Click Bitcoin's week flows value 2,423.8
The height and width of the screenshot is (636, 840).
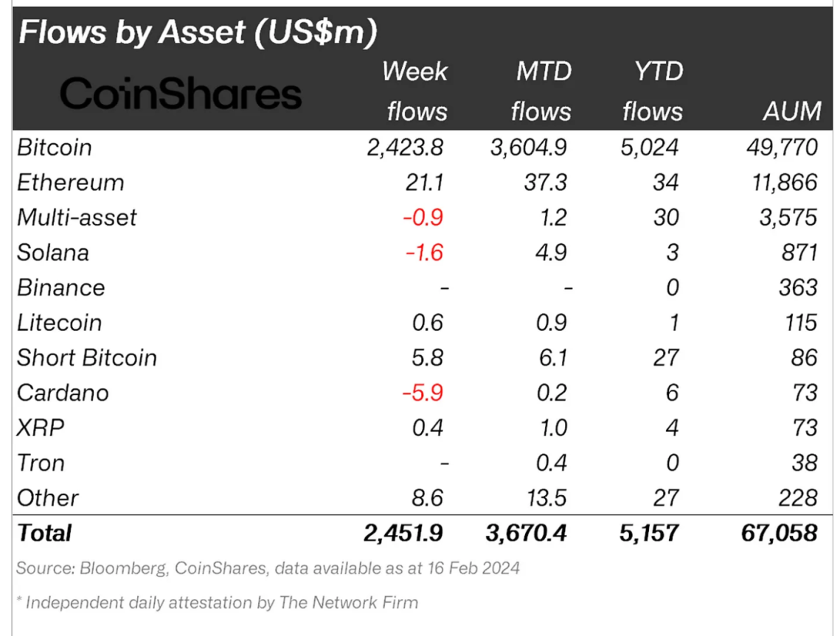click(x=405, y=147)
